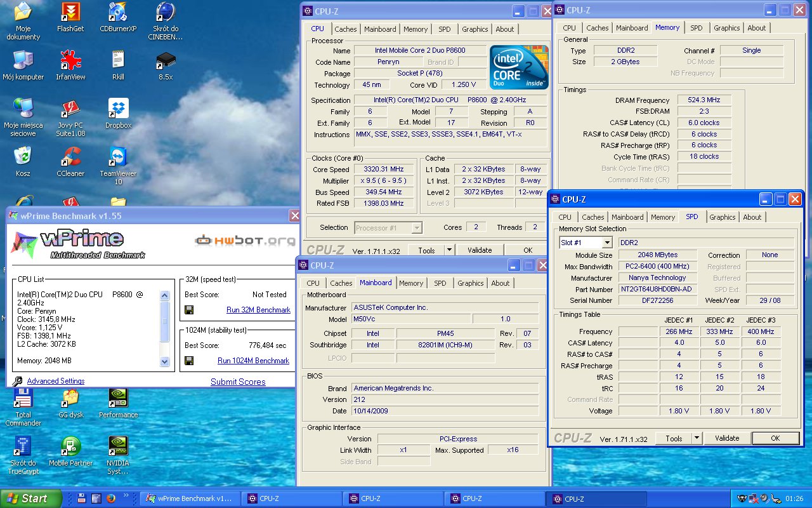Image resolution: width=812 pixels, height=508 pixels.
Task: Open Mainboard tab in the CPU-Z SPD window
Action: 627,217
